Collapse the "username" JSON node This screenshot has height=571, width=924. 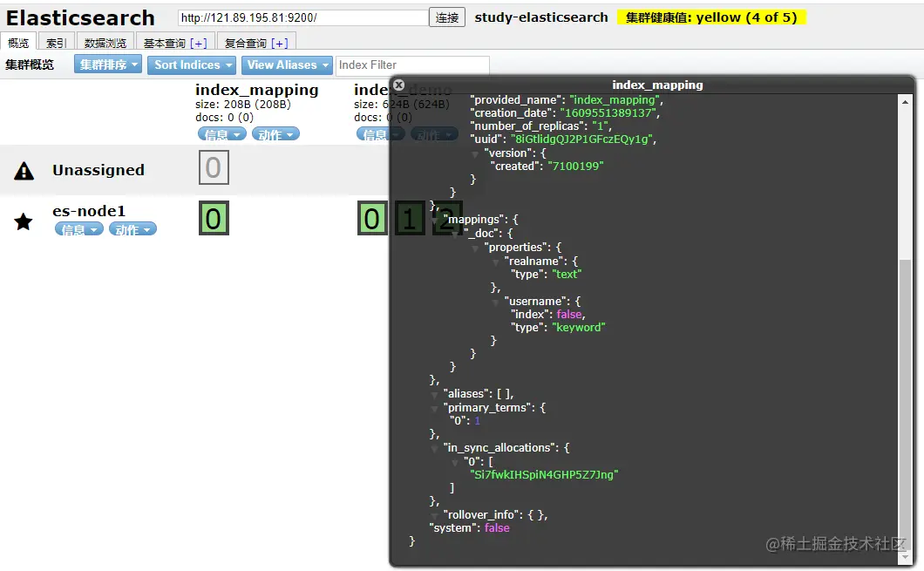click(x=496, y=302)
